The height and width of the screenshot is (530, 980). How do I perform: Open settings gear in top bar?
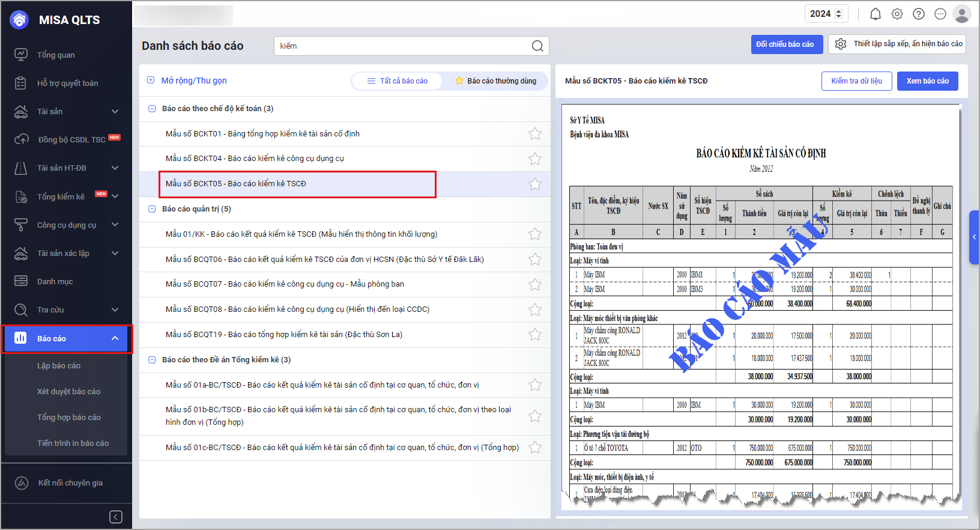pyautogui.click(x=897, y=14)
